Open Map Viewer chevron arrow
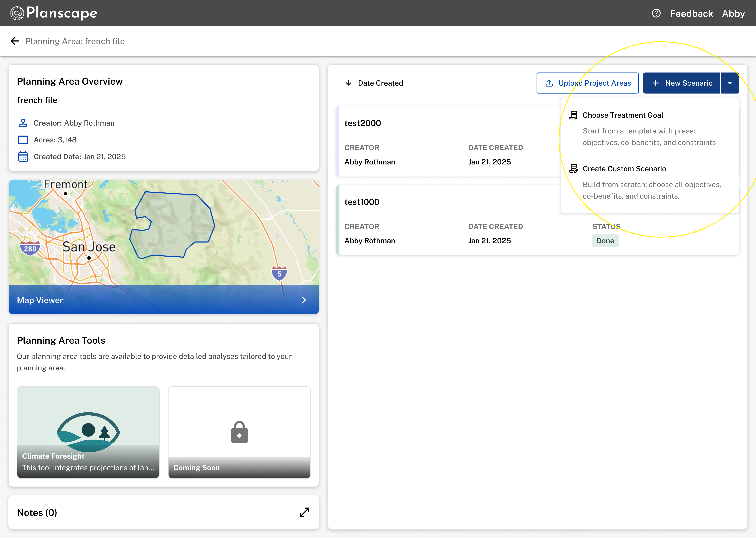Image resolution: width=756 pixels, height=538 pixels. (x=304, y=300)
